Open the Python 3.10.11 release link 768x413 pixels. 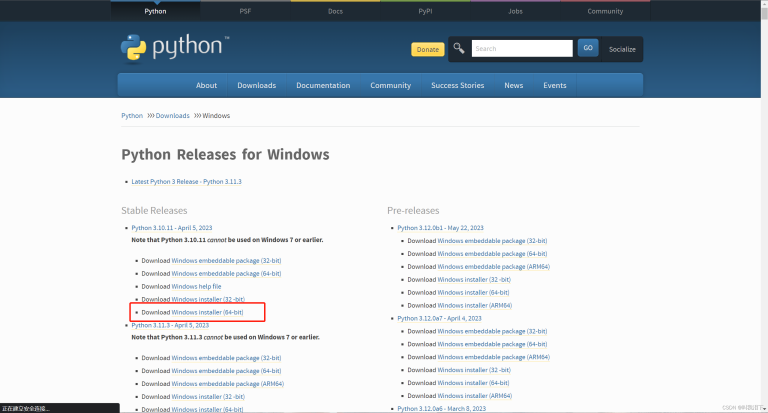point(169,228)
